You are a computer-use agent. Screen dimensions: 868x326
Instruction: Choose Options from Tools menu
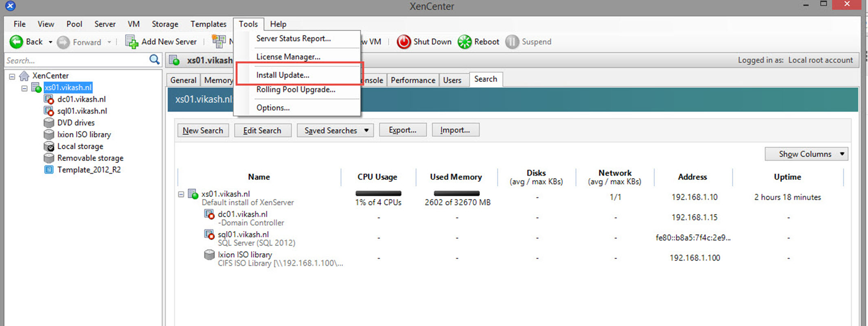(x=298, y=108)
